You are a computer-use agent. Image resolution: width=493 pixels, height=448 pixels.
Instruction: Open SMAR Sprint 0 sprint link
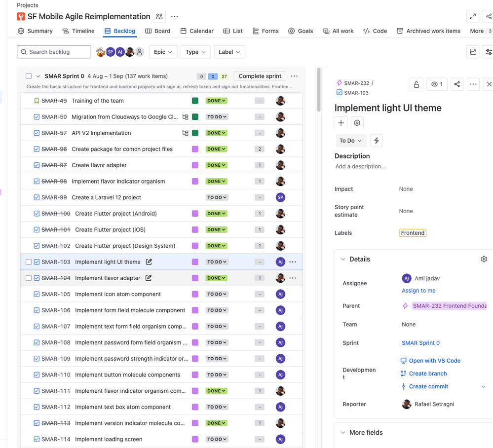click(x=420, y=343)
